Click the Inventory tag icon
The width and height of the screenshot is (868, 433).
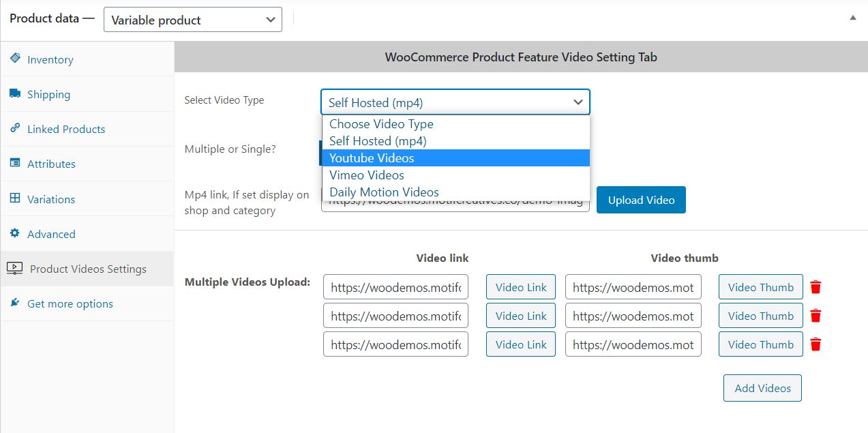[16, 59]
